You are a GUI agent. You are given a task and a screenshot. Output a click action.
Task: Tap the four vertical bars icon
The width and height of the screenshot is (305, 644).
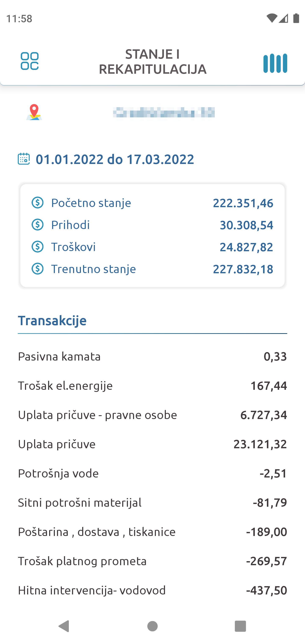tap(275, 63)
